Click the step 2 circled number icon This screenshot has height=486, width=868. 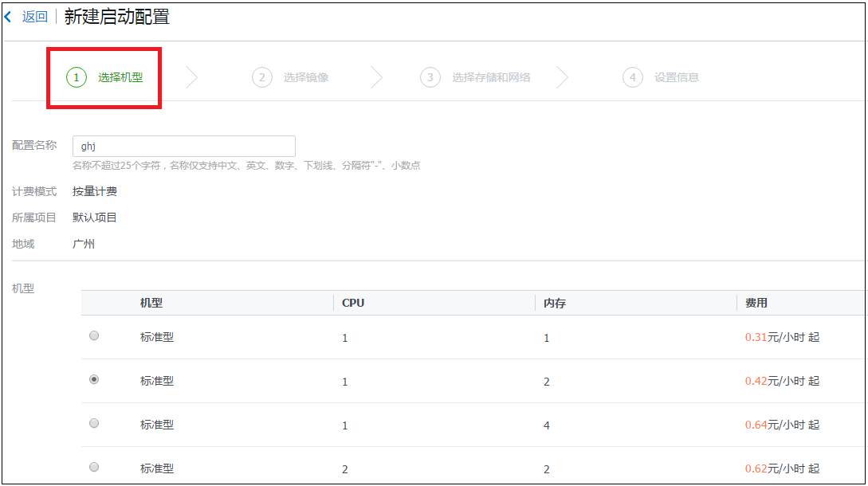[262, 77]
